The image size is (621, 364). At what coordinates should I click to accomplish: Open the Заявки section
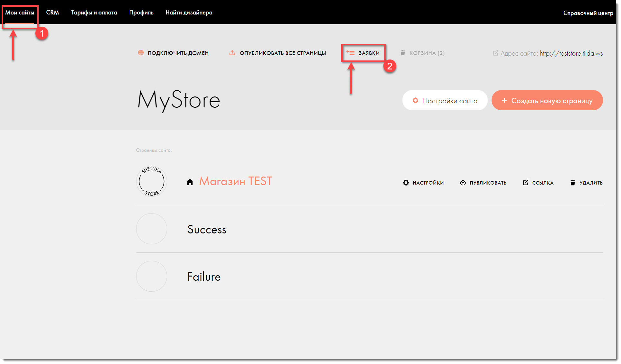click(x=369, y=53)
